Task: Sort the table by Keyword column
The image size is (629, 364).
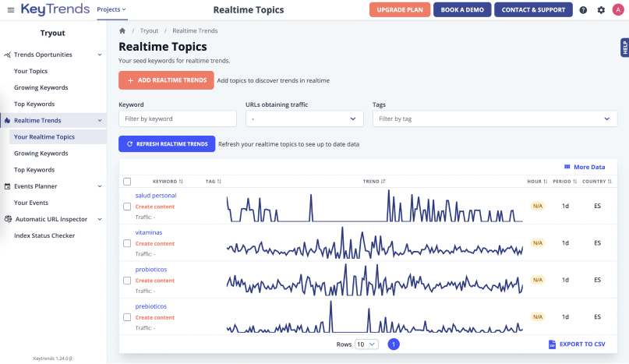Action: coord(168,182)
